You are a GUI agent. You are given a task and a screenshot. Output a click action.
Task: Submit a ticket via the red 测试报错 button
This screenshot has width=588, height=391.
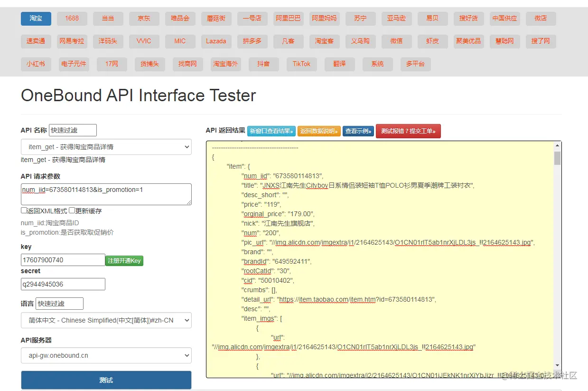click(408, 131)
